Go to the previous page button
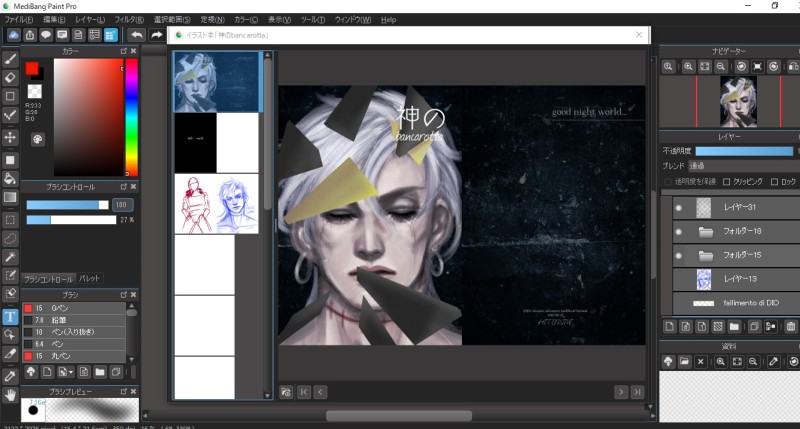Screen dimensions: 800x429 pyautogui.click(x=320, y=392)
